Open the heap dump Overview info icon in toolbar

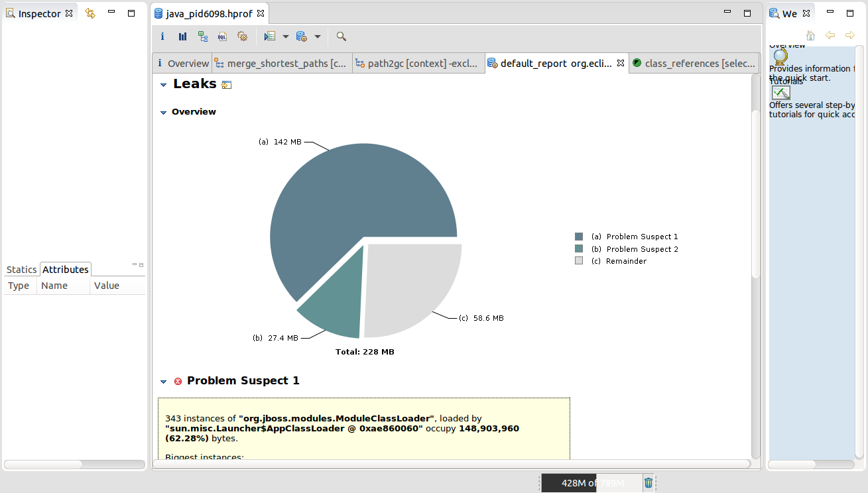tap(162, 36)
